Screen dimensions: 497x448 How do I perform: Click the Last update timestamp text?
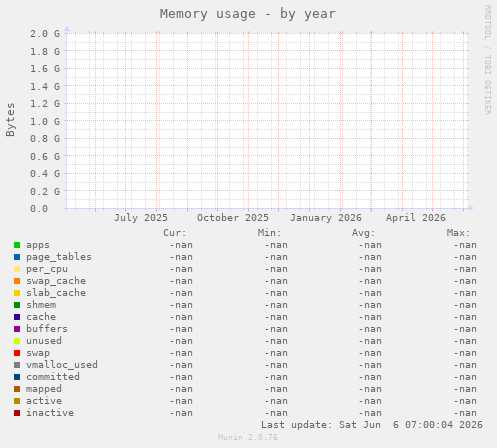click(372, 425)
